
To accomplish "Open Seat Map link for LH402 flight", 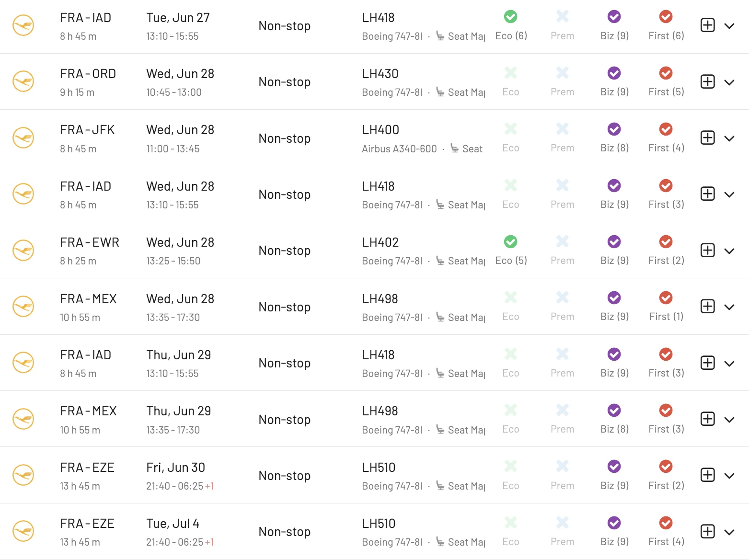I will [x=461, y=261].
